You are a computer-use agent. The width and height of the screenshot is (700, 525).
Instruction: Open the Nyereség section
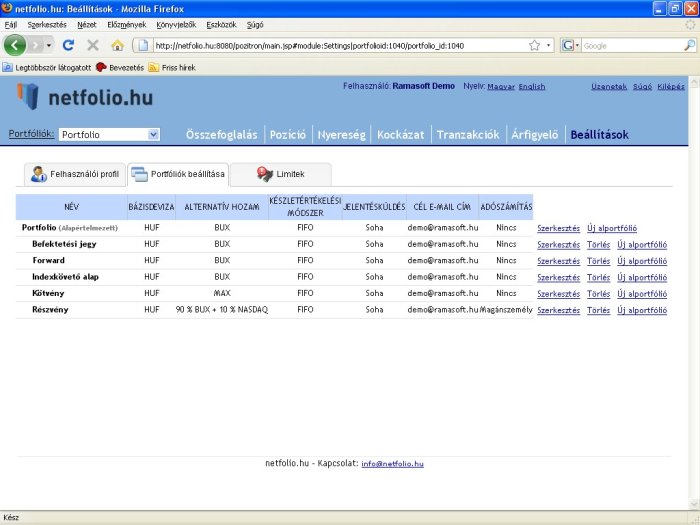[x=342, y=135]
